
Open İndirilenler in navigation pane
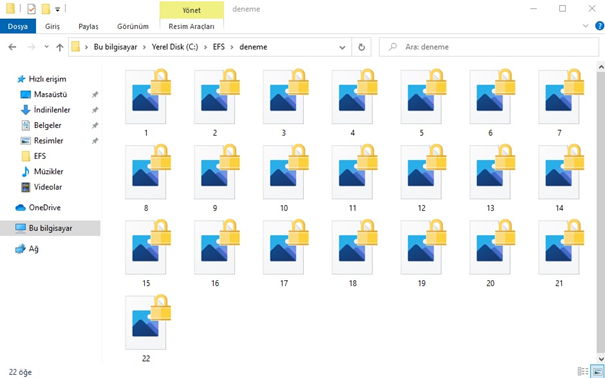[52, 110]
